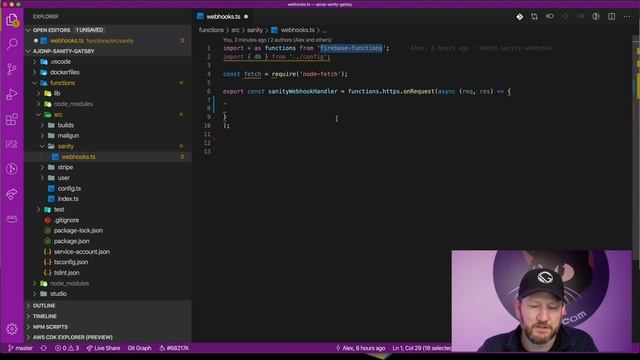Click the functions breadcrumb segment
Viewport: 640px width, 360px height.
tap(211, 30)
